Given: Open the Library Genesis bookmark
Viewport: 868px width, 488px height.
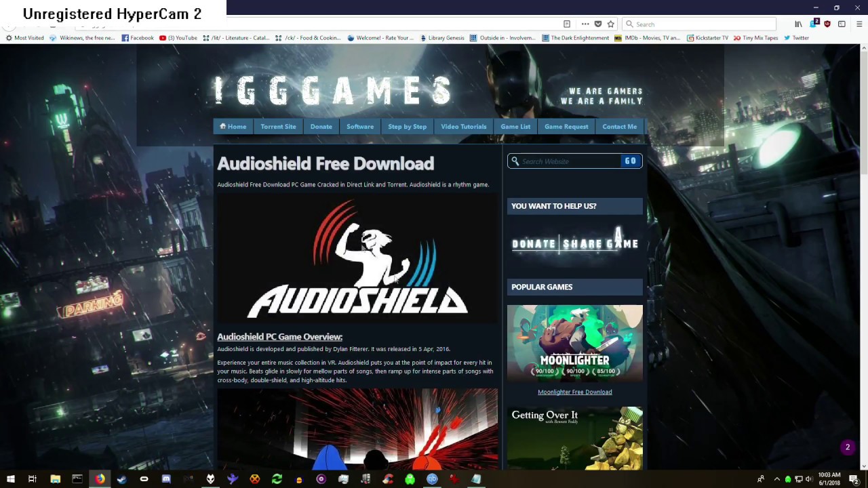Looking at the screenshot, I should pyautogui.click(x=442, y=38).
